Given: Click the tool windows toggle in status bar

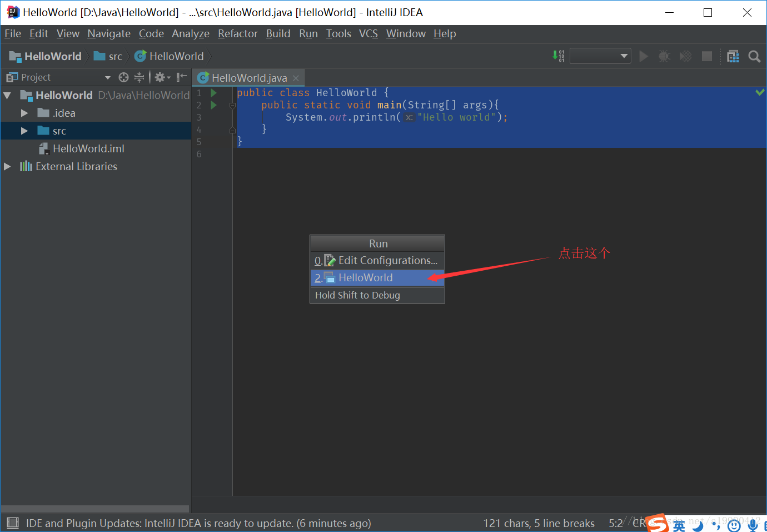Looking at the screenshot, I should [12, 523].
